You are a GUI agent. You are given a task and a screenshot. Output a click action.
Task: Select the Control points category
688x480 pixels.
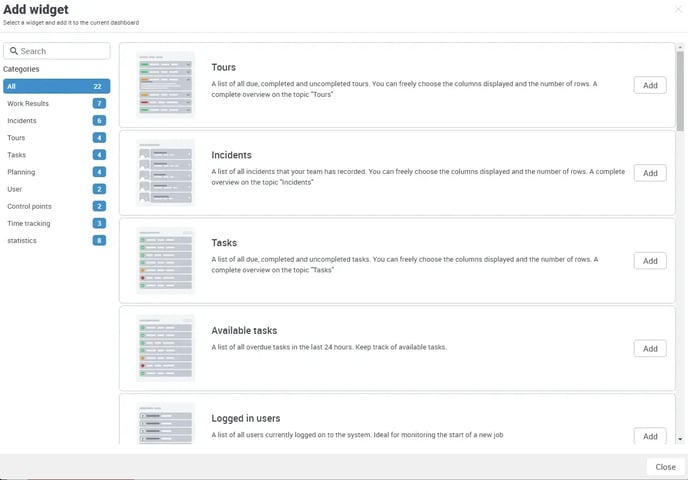[x=57, y=206]
